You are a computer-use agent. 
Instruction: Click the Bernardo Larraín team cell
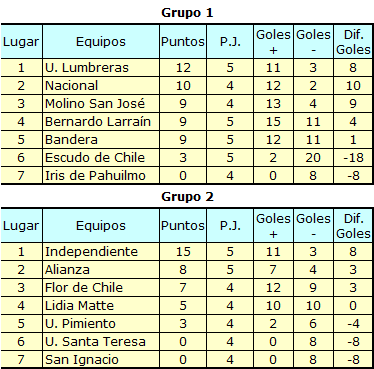click(x=101, y=122)
